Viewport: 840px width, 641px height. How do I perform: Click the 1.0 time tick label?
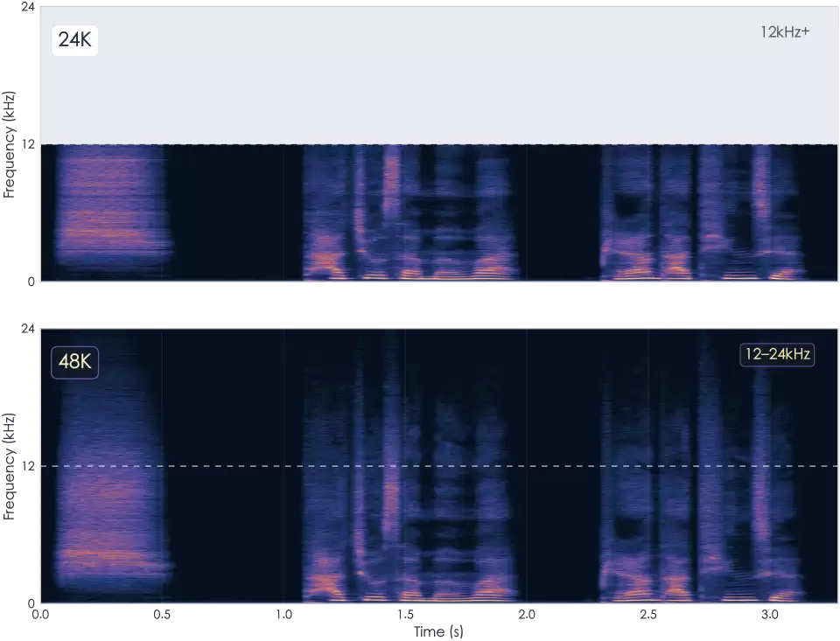click(x=283, y=615)
